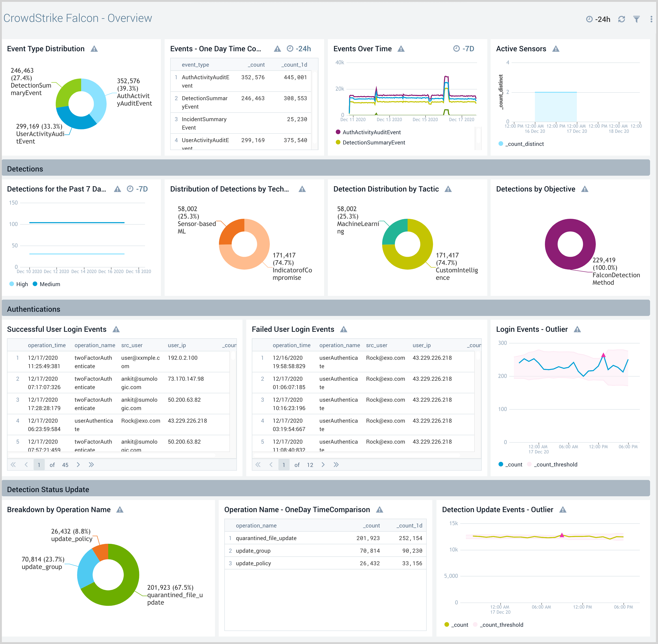Open the dashboard filter icon
The height and width of the screenshot is (644, 658).
(x=636, y=19)
